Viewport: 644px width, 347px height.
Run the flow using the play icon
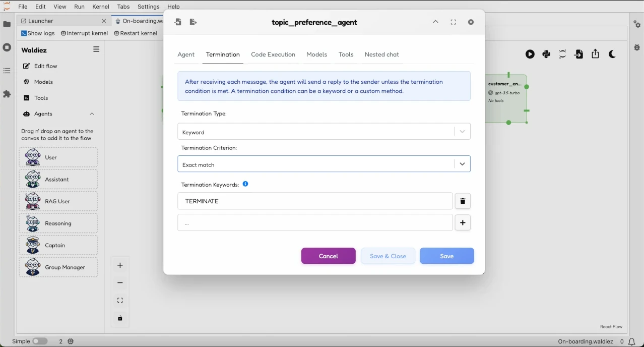pos(530,54)
